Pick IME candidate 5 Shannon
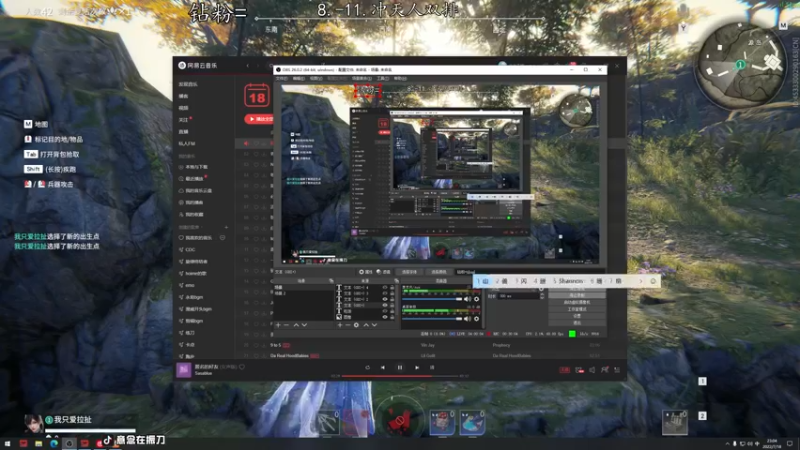The image size is (800, 450). point(568,281)
